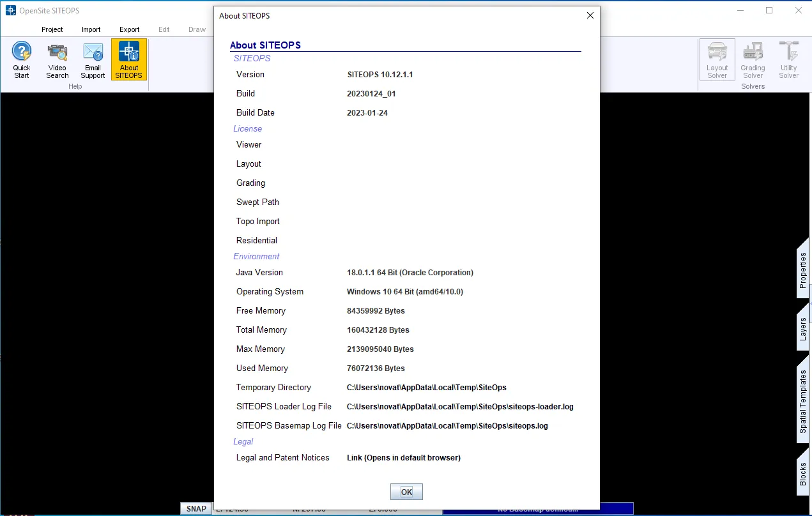Select the Max Memory label
This screenshot has height=516, width=812.
click(x=261, y=349)
